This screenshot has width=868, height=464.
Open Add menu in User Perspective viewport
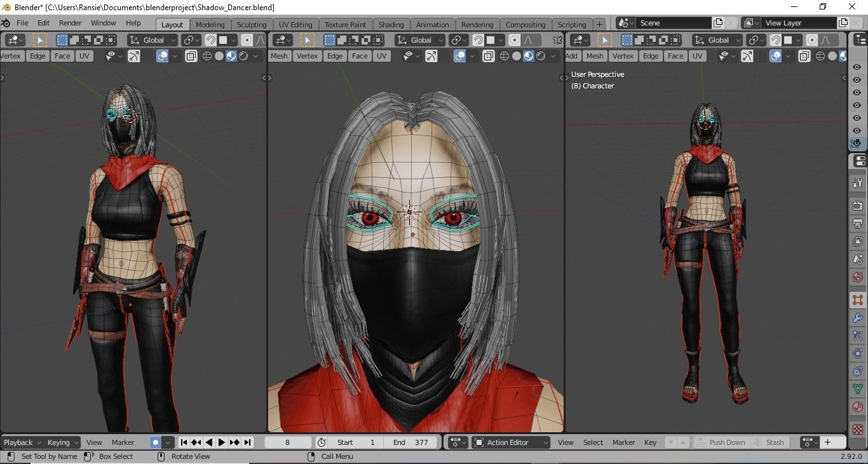tap(571, 56)
